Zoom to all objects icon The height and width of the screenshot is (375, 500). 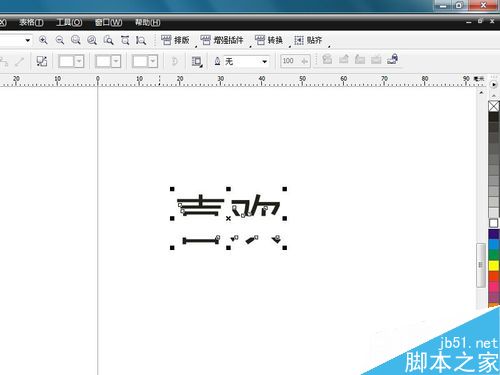tap(92, 40)
